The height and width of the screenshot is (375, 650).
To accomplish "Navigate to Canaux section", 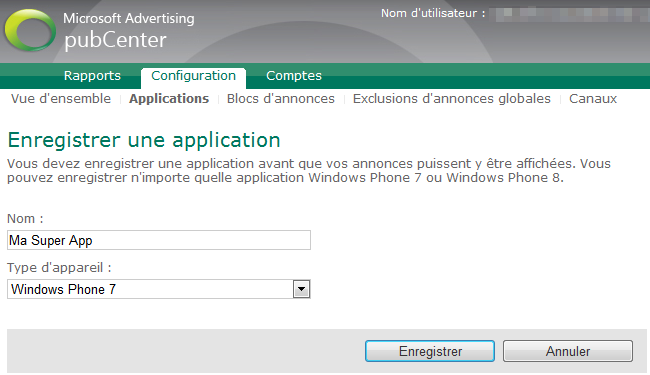I will coord(593,99).
